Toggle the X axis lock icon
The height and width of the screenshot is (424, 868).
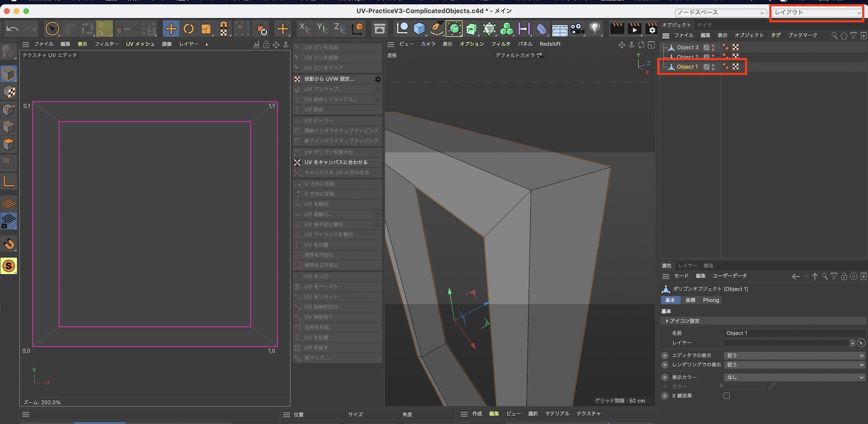[x=305, y=29]
